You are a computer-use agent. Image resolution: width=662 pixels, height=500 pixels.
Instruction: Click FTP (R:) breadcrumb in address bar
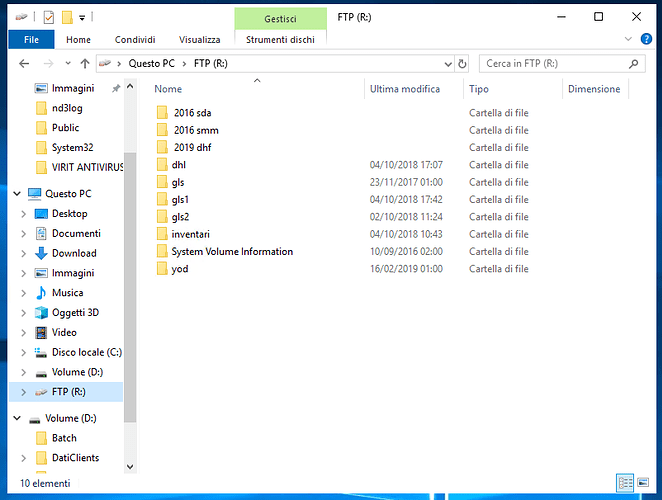point(211,64)
